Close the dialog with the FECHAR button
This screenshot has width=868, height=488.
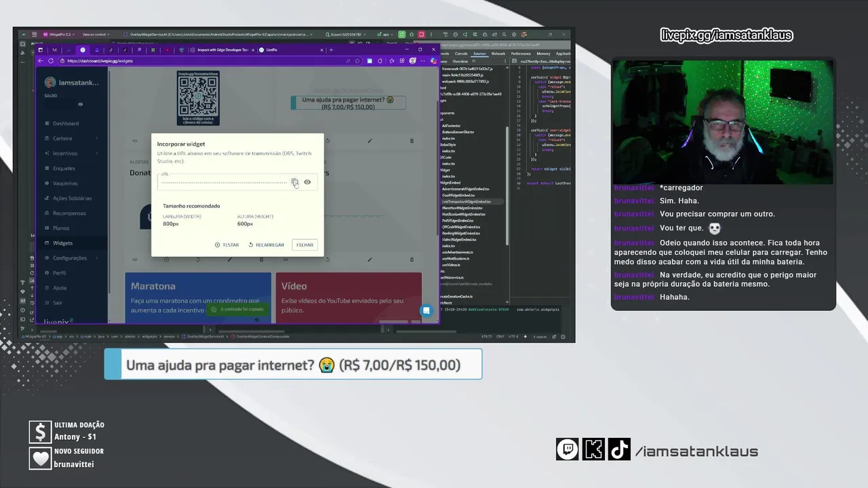point(304,245)
